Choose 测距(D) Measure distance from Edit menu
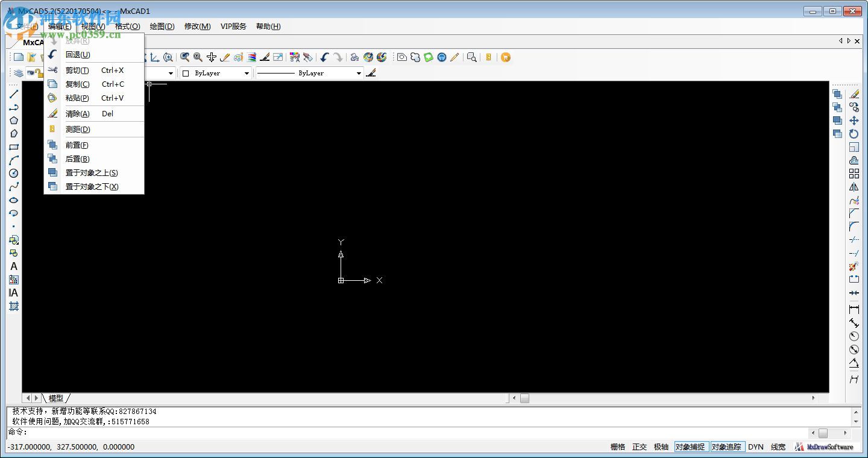 (x=94, y=130)
